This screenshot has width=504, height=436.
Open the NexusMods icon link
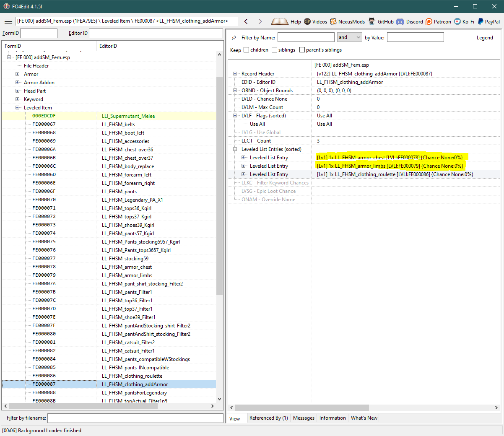[x=333, y=21]
